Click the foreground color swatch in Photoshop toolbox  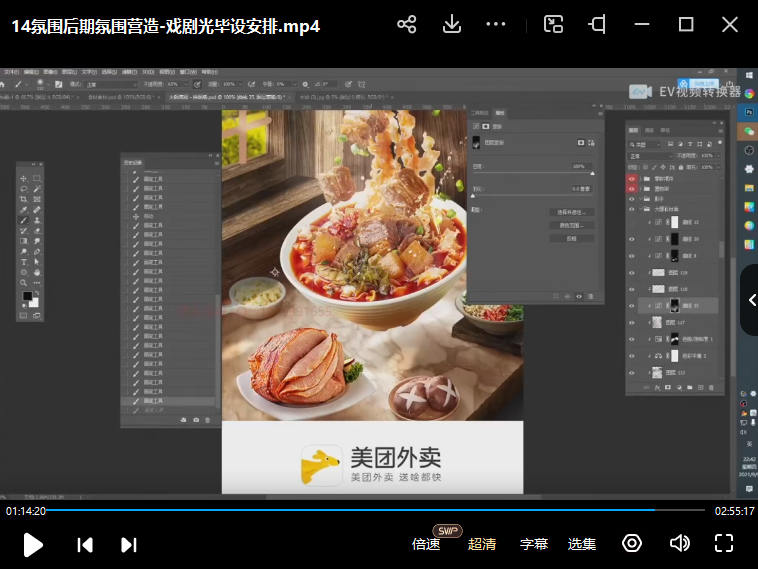pos(27,296)
